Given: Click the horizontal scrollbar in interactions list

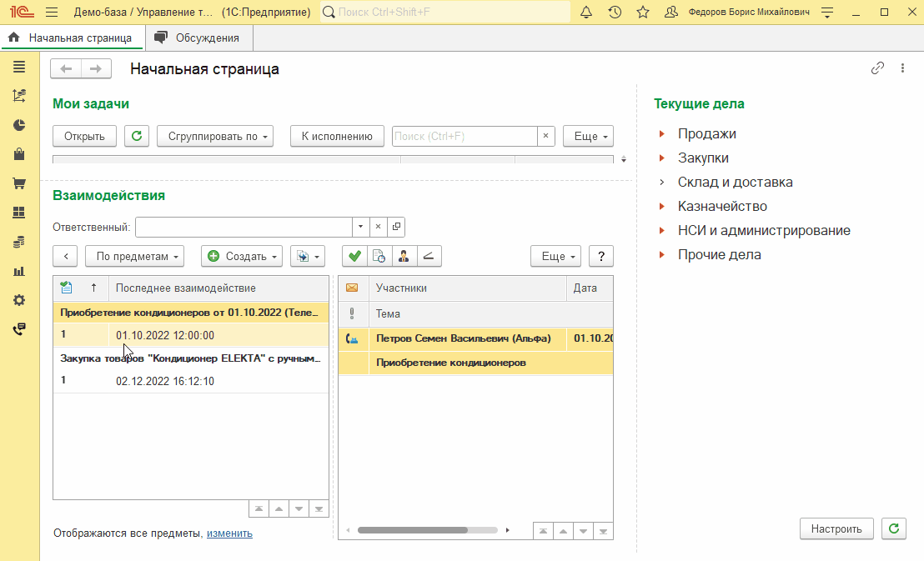Looking at the screenshot, I should tap(412, 529).
